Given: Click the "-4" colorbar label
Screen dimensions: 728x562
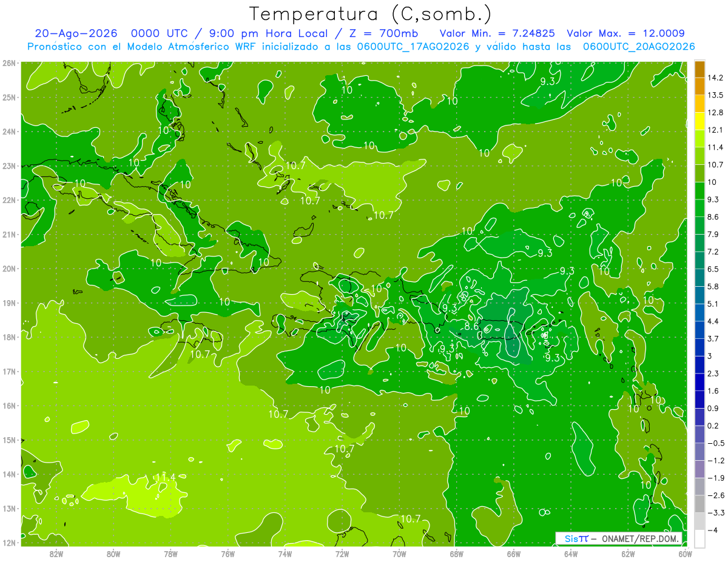Looking at the screenshot, I should point(712,530).
